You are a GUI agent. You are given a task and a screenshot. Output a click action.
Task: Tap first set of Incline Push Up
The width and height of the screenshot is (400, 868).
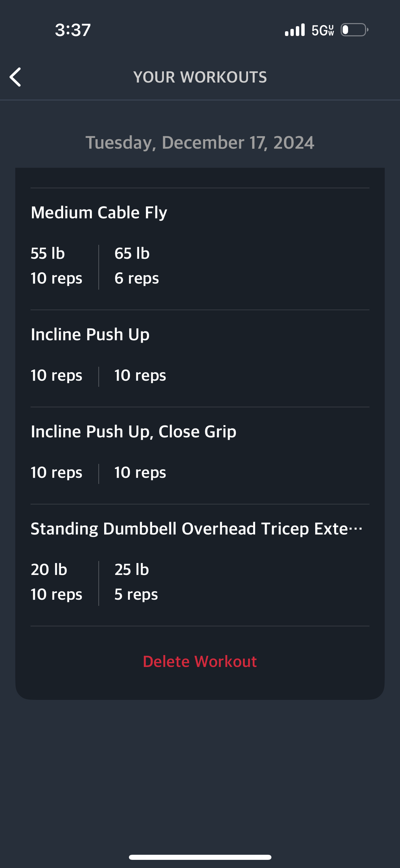57,376
